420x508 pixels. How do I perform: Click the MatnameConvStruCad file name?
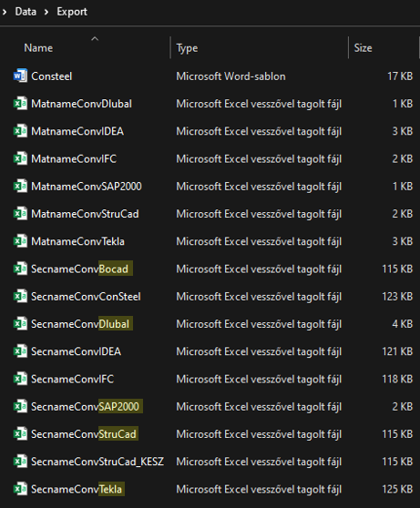85,214
